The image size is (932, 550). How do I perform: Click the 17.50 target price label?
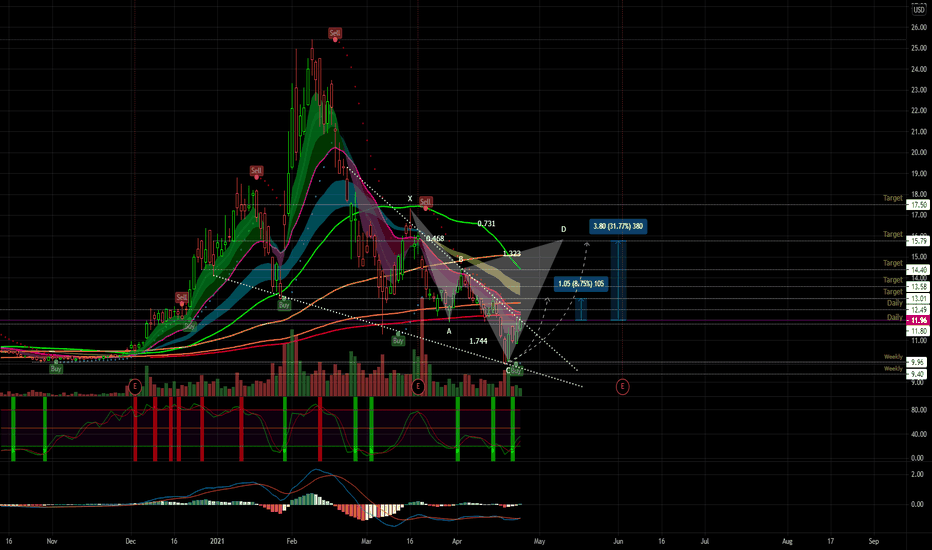[917, 205]
